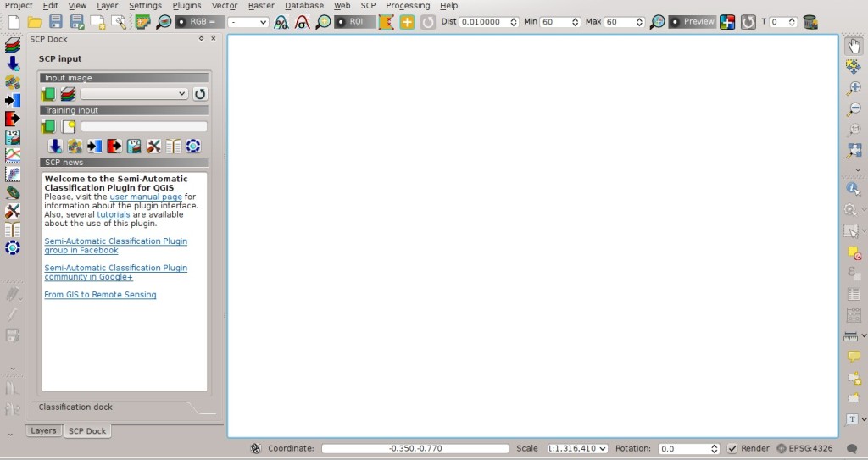
Task: Open the Input image selection dropdown
Action: (x=134, y=93)
